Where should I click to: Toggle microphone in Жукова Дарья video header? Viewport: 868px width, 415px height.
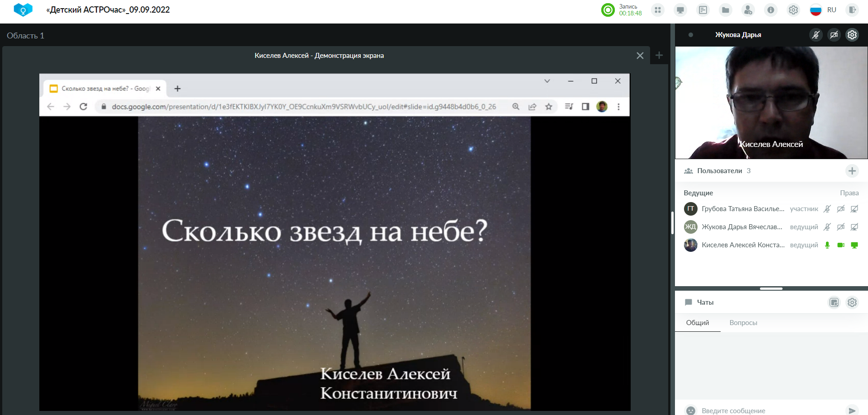[816, 35]
